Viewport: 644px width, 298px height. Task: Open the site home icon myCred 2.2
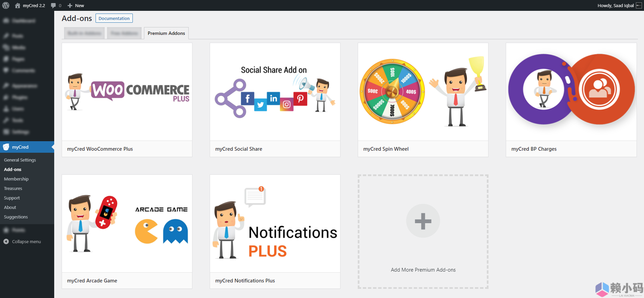click(x=18, y=5)
